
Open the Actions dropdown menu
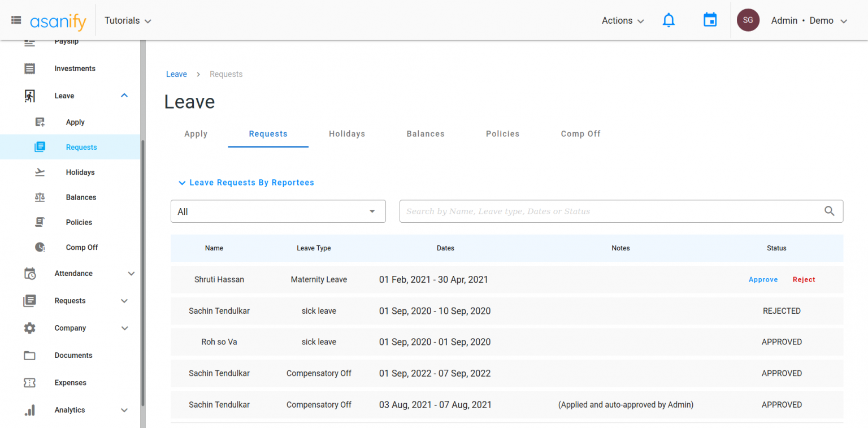pos(623,20)
